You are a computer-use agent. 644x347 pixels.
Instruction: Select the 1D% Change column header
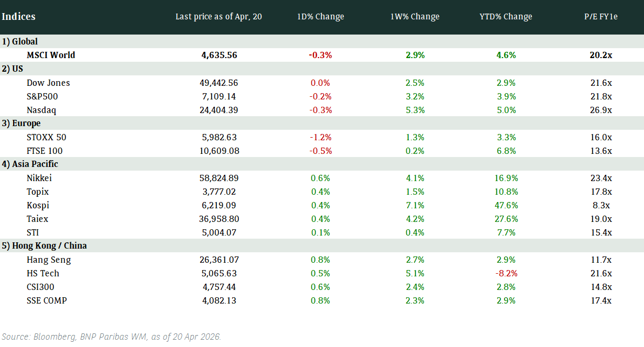coord(320,16)
